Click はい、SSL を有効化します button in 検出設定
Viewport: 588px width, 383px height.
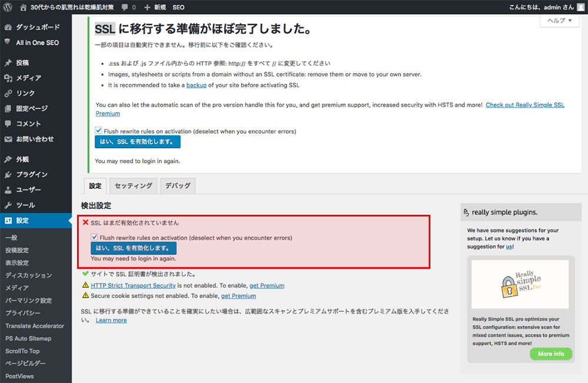coord(133,248)
